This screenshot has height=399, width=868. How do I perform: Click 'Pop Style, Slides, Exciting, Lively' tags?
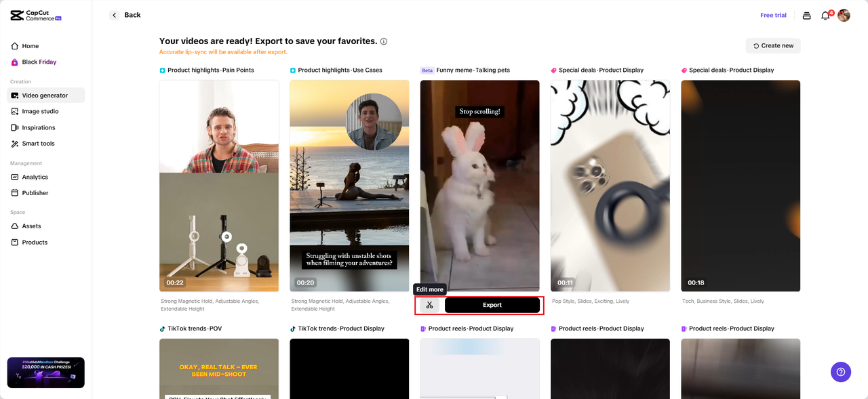[x=591, y=301]
